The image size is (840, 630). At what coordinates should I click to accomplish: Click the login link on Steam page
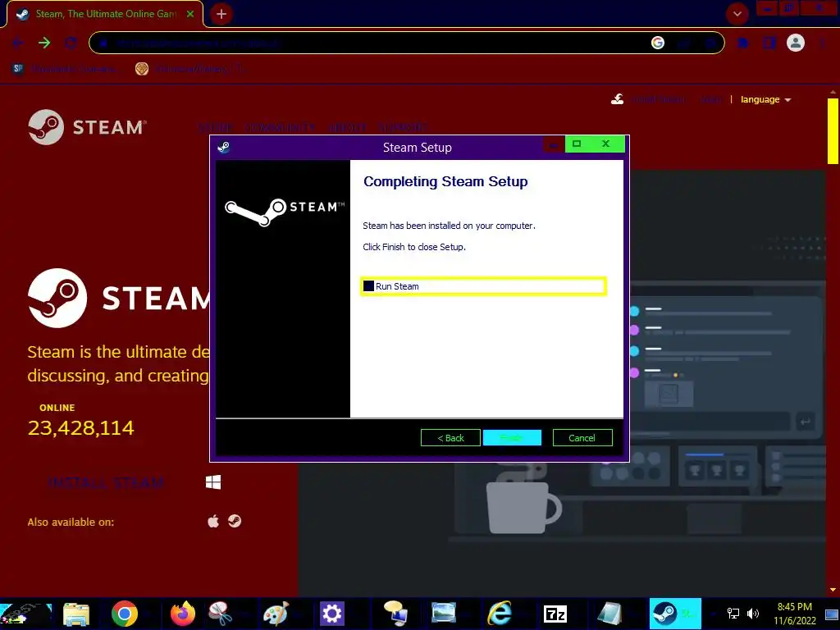710,99
